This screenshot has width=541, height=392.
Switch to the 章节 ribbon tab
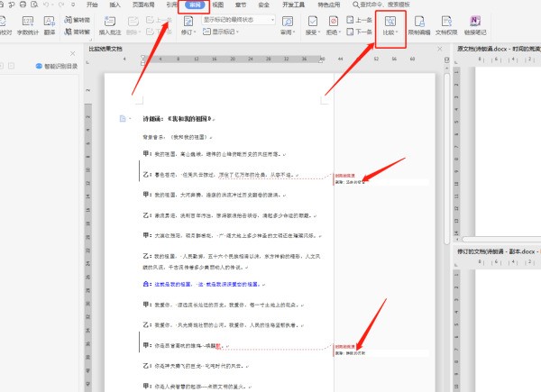coord(241,5)
